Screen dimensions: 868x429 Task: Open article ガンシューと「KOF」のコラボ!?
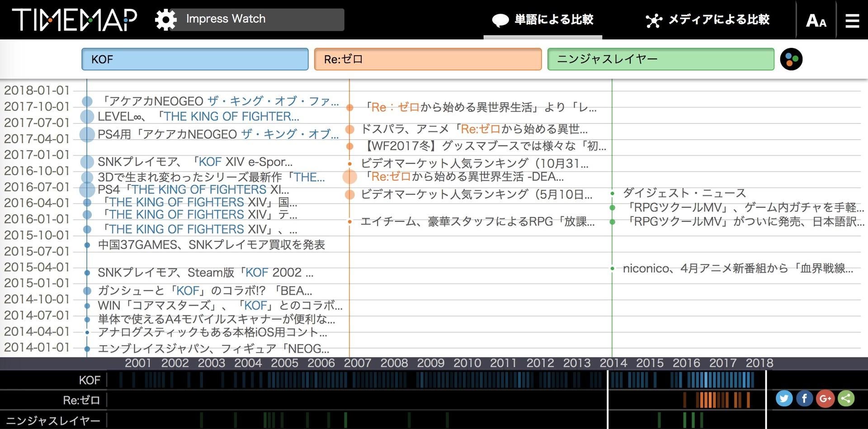(x=205, y=291)
